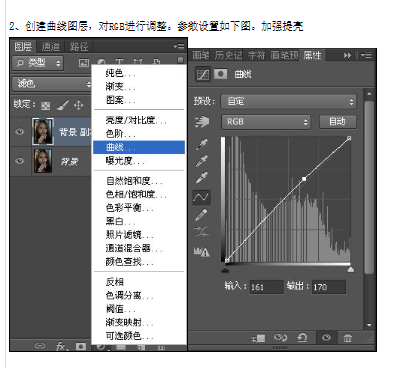
Task: Switch to the 画笔预设 tab
Action: point(284,55)
